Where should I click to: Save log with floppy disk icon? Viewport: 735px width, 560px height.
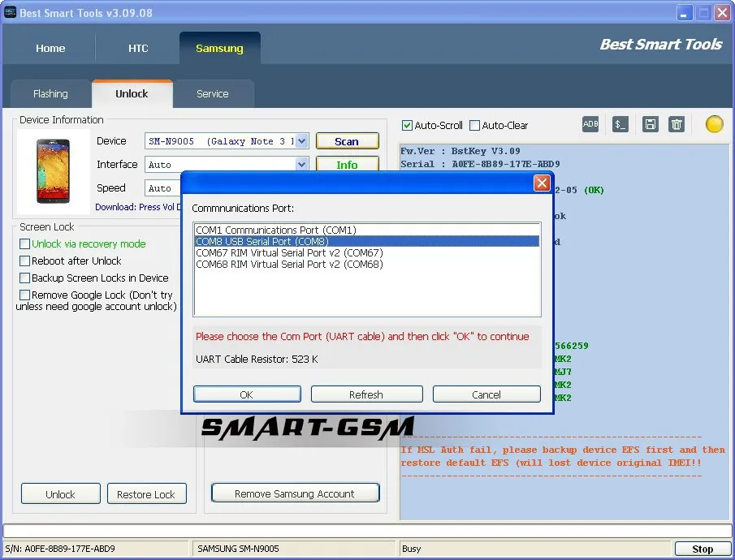[651, 124]
